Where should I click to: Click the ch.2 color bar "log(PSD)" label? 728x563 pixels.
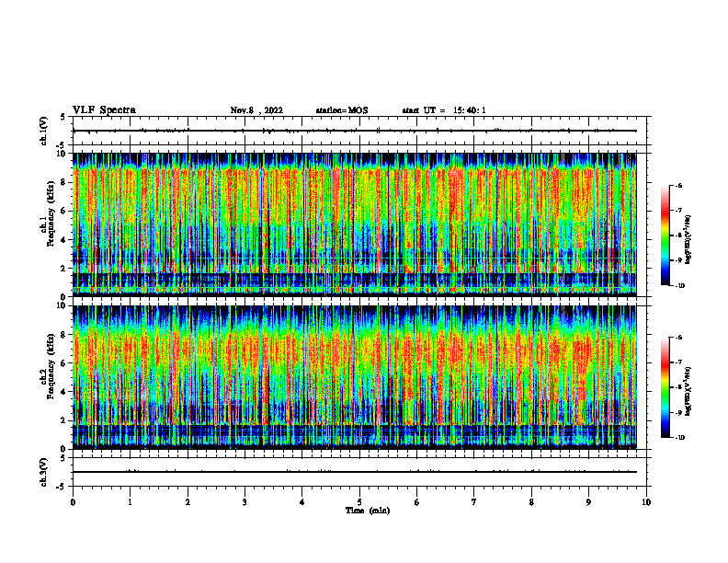[x=688, y=391]
